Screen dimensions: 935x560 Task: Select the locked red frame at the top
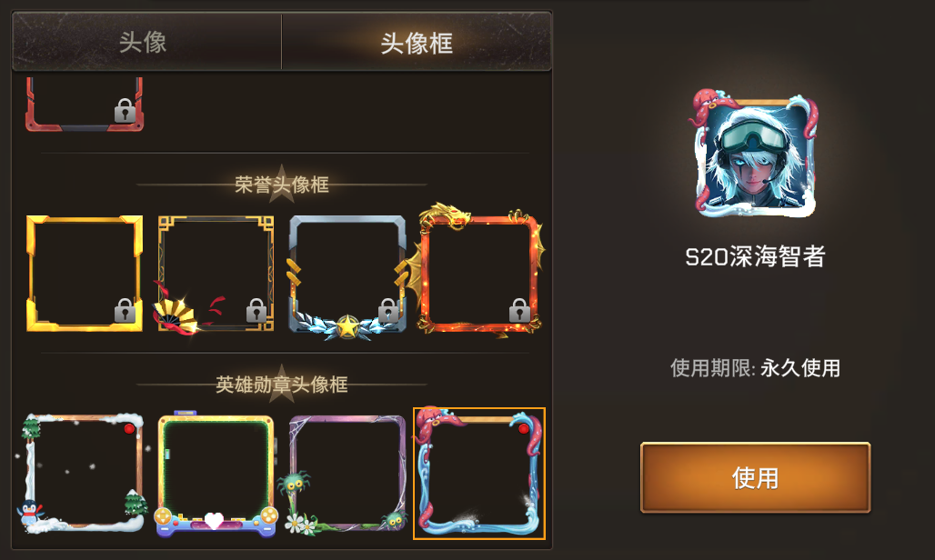click(x=85, y=105)
